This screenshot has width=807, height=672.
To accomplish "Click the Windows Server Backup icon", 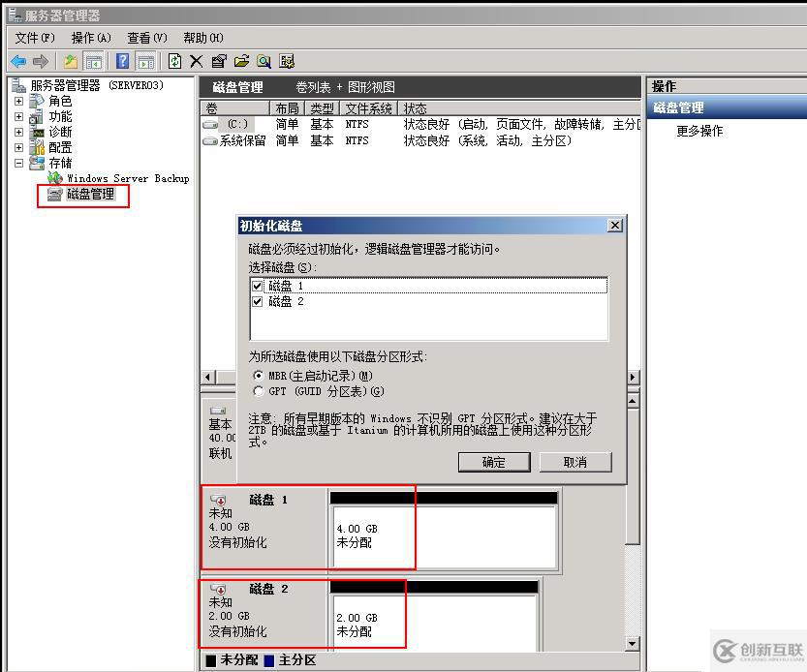I will pos(55,178).
